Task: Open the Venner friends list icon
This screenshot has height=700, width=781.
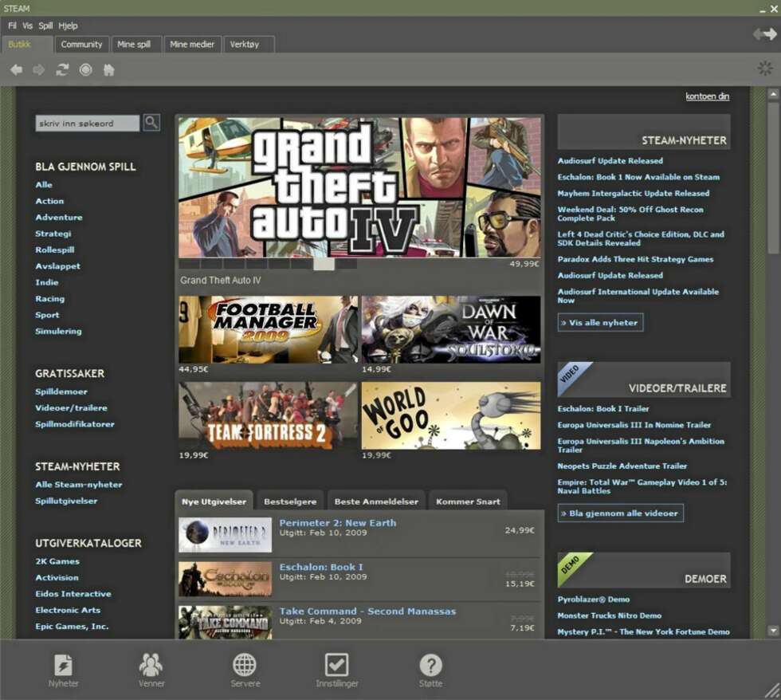Action: (x=151, y=671)
